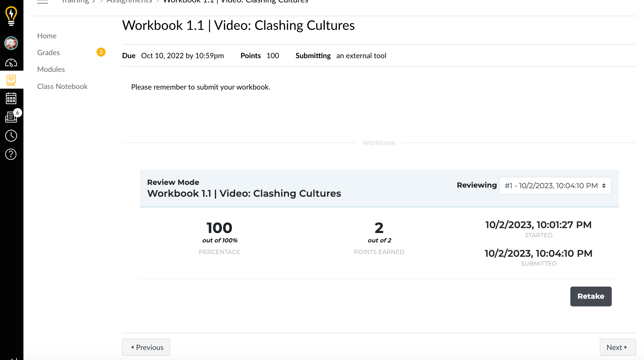644x360 pixels.
Task: Open the Reviewing attempt dropdown
Action: click(555, 185)
